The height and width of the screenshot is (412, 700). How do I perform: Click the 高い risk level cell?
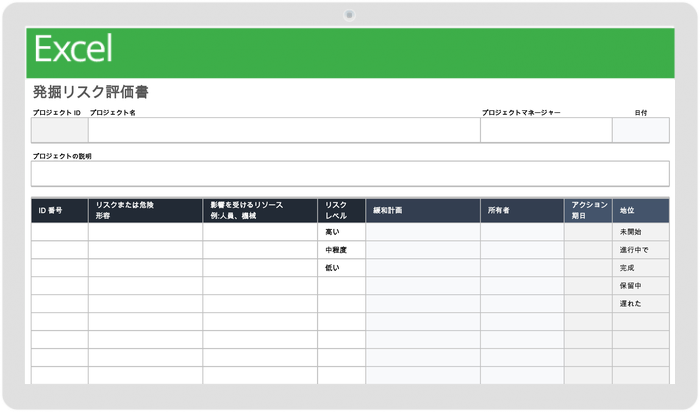point(342,232)
